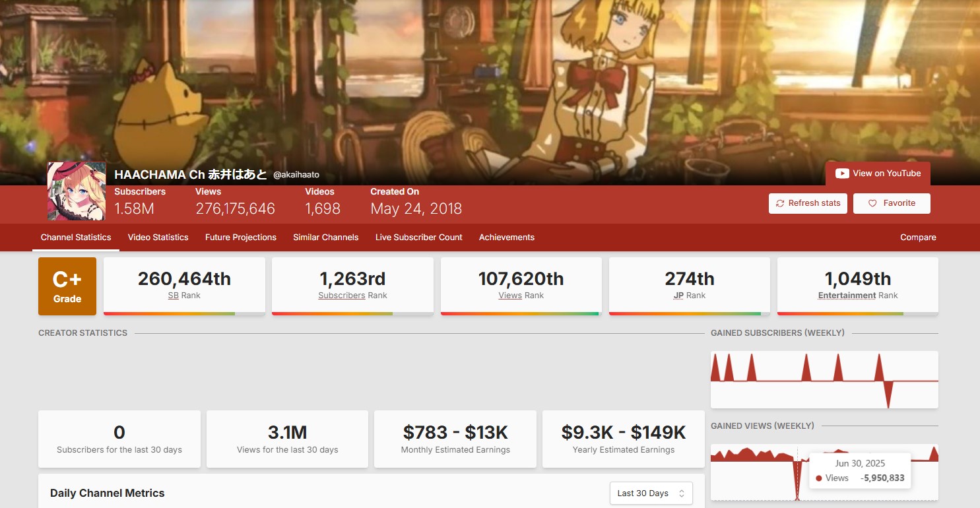
Task: Click the -5,950,833 views value
Action: click(x=882, y=478)
